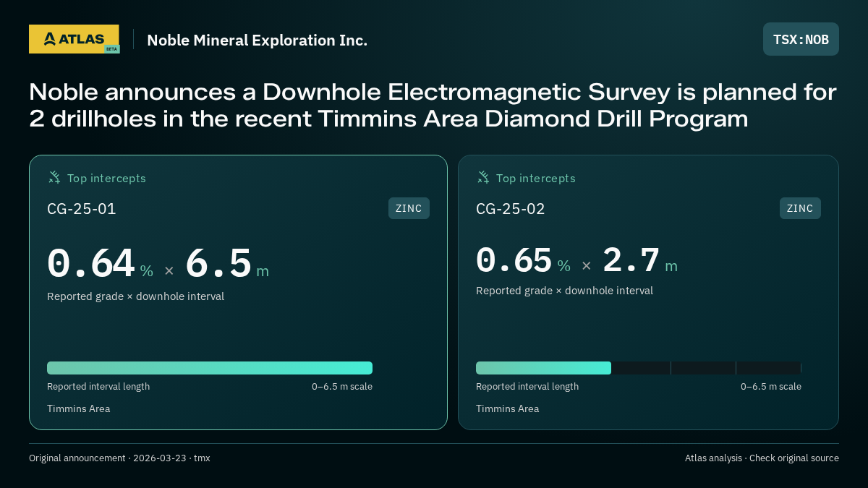Click Reported grade × downhole interval under 0.65
The image size is (868, 488).
565,291
